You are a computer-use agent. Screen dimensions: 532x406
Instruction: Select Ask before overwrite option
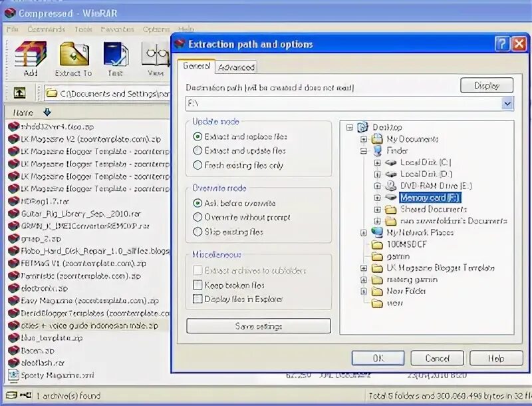pos(198,204)
